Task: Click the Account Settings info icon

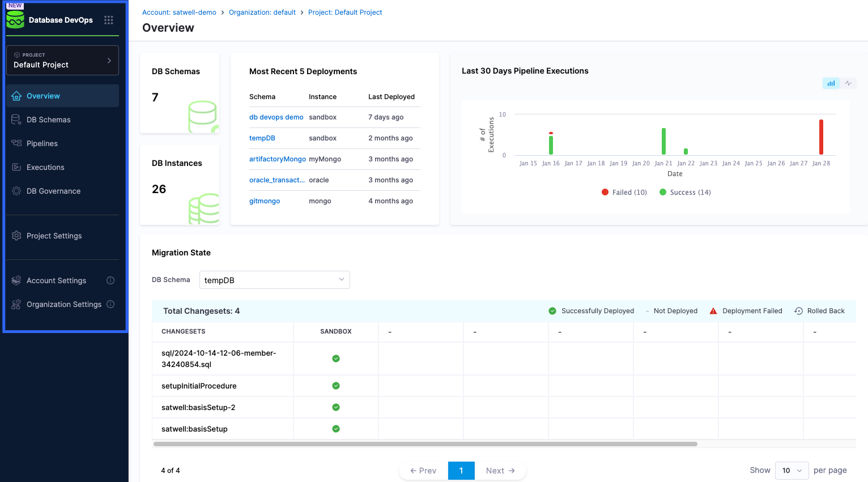Action: pos(111,280)
